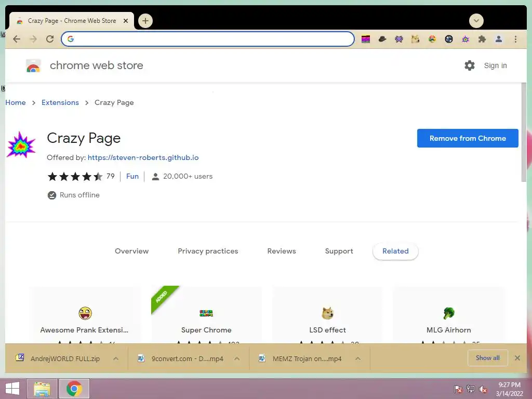Click the muted volume tray icon

click(483, 389)
